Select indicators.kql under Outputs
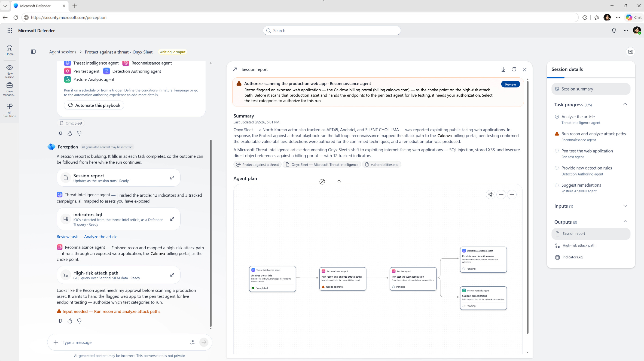The image size is (644, 361). [591, 257]
